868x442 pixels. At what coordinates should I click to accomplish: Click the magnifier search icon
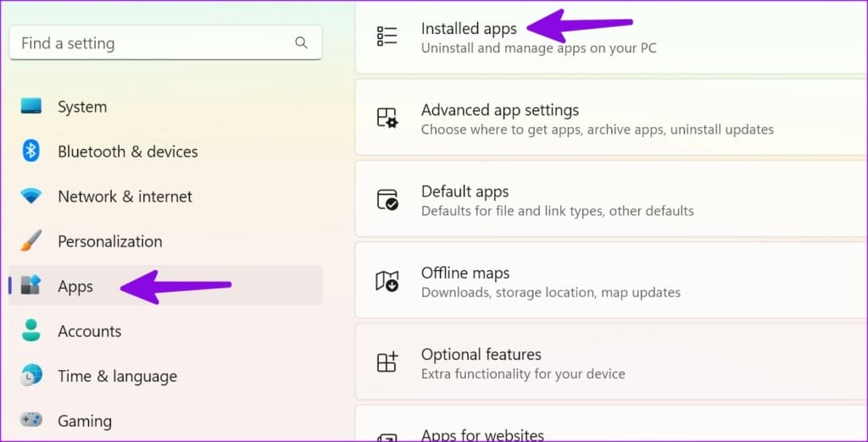pyautogui.click(x=301, y=42)
